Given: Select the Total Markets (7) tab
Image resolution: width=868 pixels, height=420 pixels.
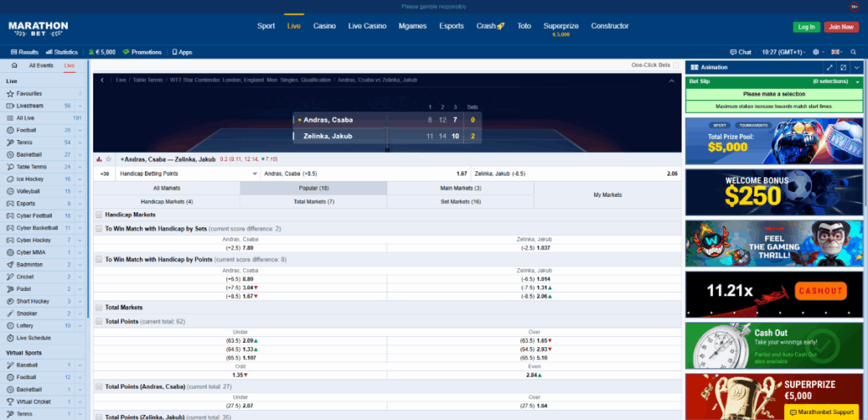Looking at the screenshot, I should 313,201.
